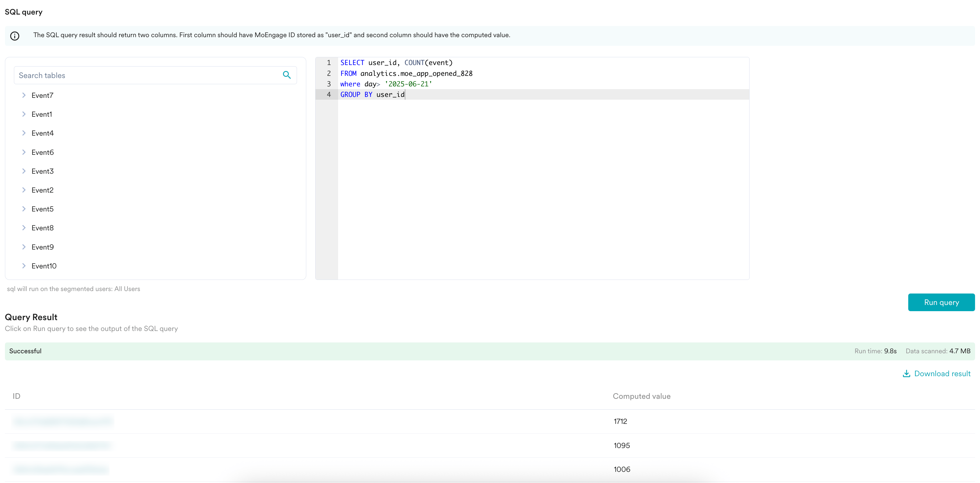Expand the Event6 table chevron

tap(24, 152)
